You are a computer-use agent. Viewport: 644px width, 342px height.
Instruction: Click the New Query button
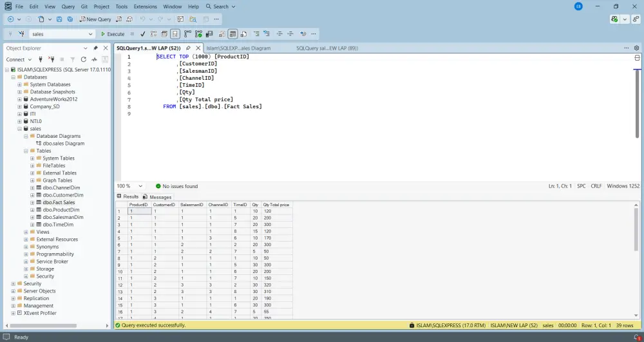(x=95, y=19)
